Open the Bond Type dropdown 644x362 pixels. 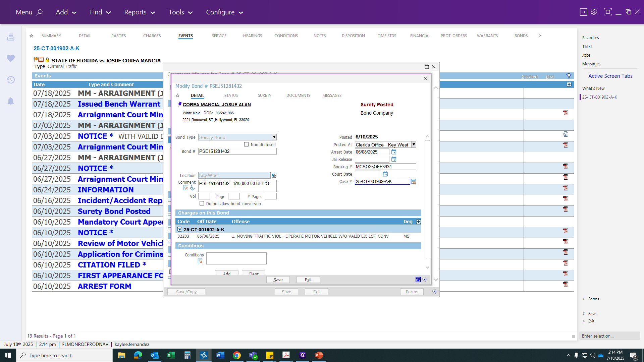[x=274, y=137]
